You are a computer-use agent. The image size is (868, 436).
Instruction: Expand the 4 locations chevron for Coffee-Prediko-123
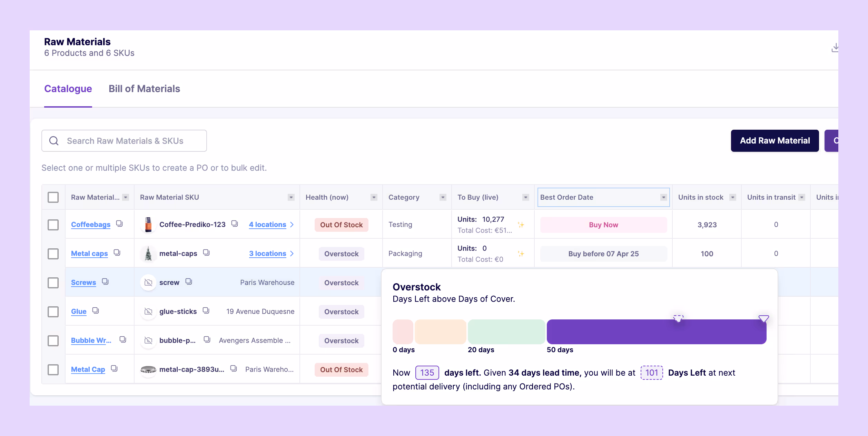tap(292, 225)
